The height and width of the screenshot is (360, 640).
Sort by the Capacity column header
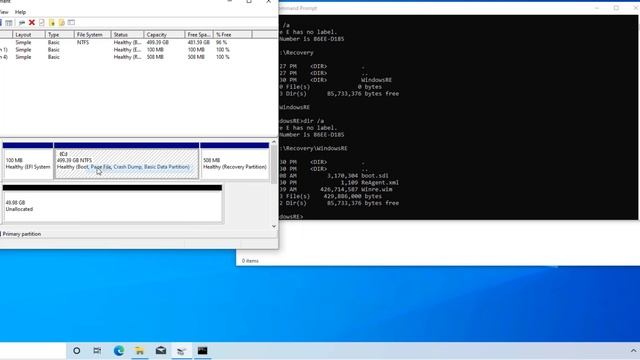point(164,35)
